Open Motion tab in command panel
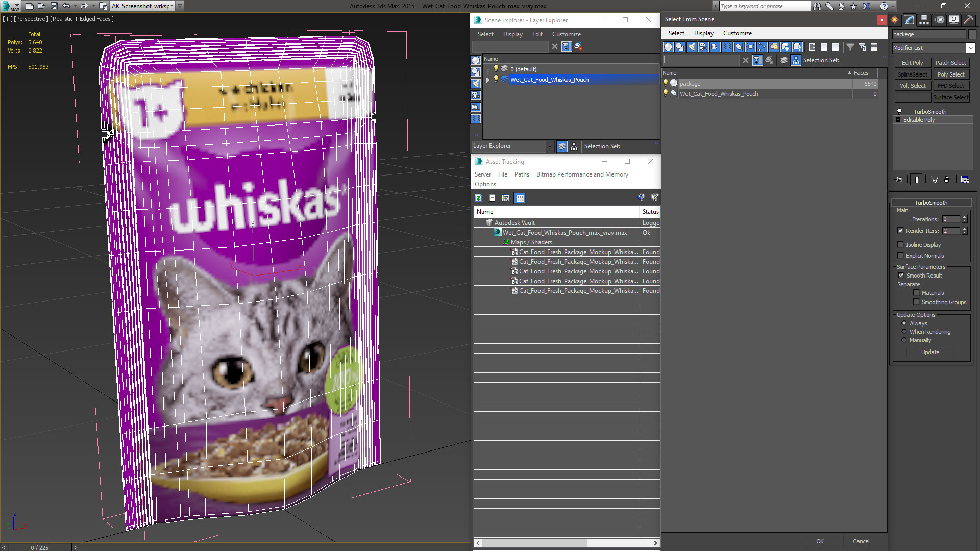This screenshot has width=980, height=551. click(940, 20)
